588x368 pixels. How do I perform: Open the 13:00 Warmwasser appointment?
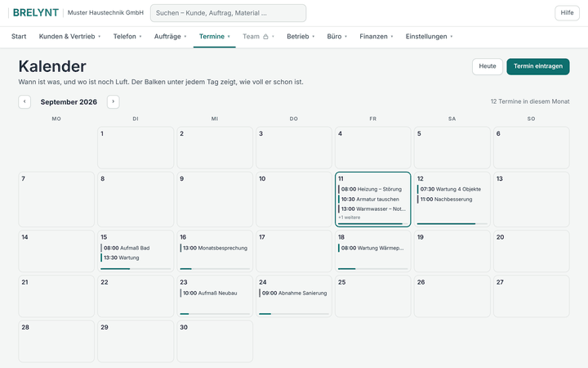coord(372,209)
